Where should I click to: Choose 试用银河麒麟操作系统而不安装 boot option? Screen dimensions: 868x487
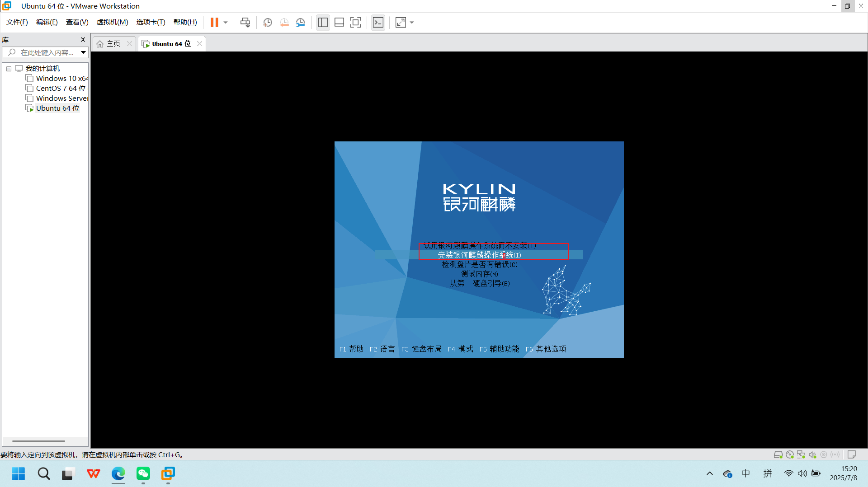[x=480, y=246]
